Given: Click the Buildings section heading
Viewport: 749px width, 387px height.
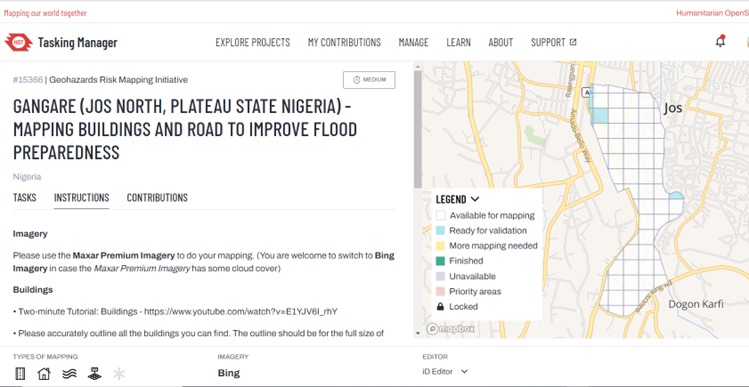Looking at the screenshot, I should pyautogui.click(x=33, y=290).
